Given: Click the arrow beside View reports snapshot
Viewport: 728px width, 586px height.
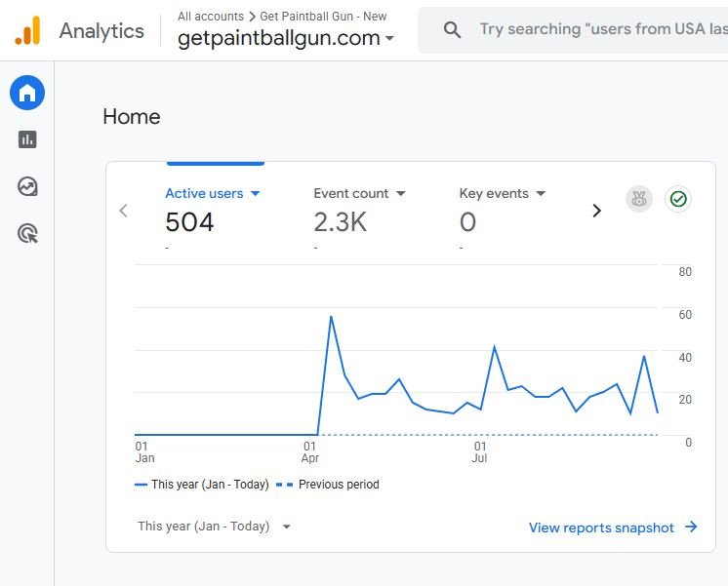Looking at the screenshot, I should coord(691,527).
